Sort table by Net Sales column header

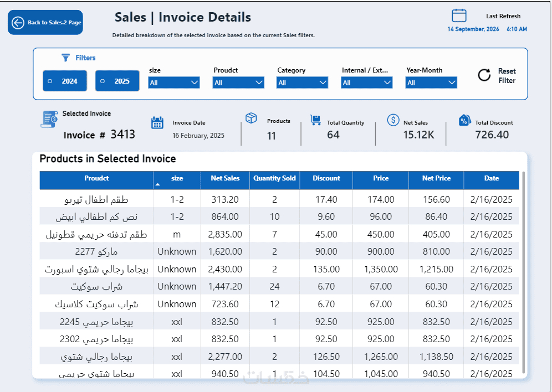(x=225, y=178)
